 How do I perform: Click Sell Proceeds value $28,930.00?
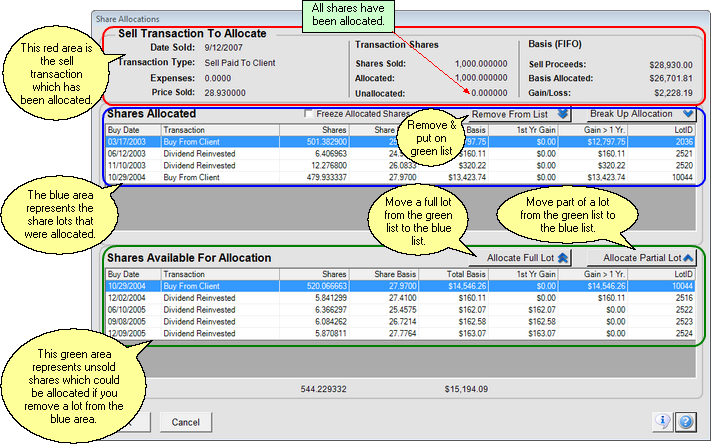671,65
